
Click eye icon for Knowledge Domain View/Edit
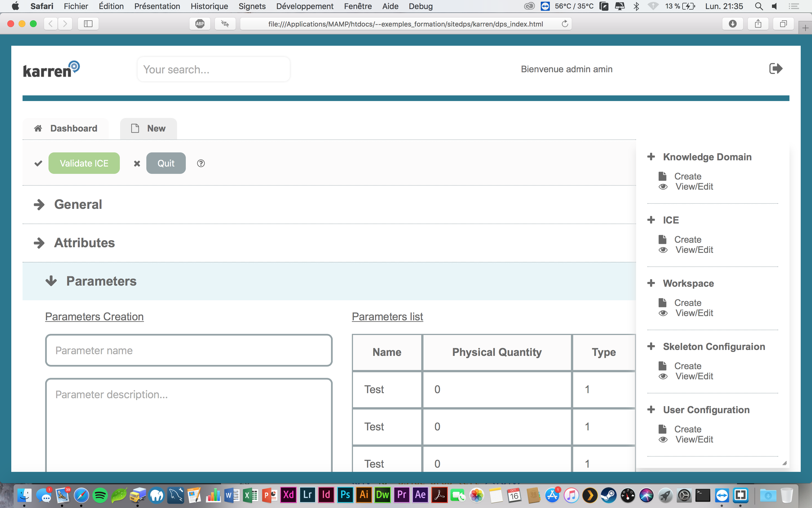pyautogui.click(x=663, y=187)
